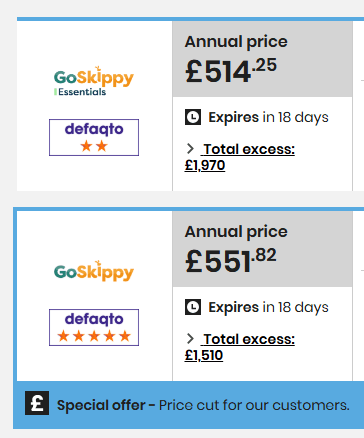364x438 pixels.
Task: Open Total excess £1,510 link
Action: click(240, 347)
